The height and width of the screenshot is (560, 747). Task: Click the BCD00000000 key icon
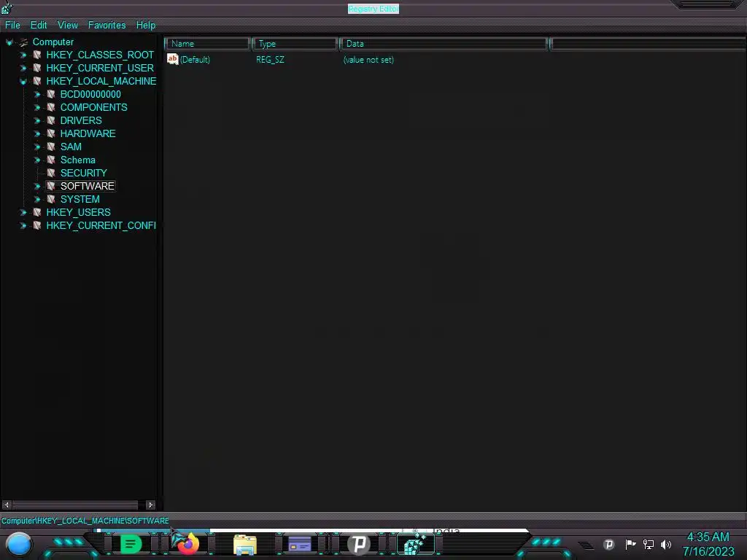coord(51,94)
